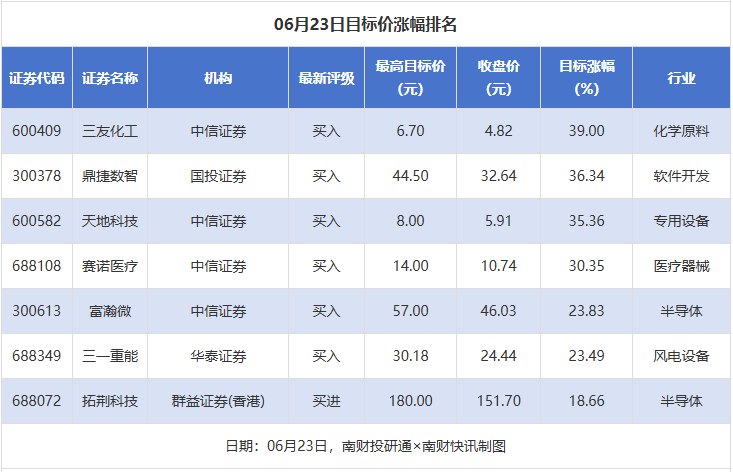733x472 pixels.
Task: Click target price 44.50
Action: pyautogui.click(x=410, y=176)
